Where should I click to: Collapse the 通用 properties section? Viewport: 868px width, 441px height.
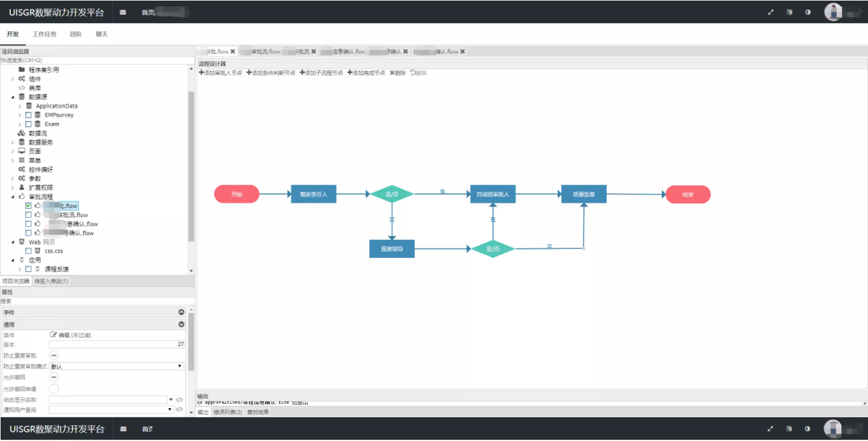(181, 324)
